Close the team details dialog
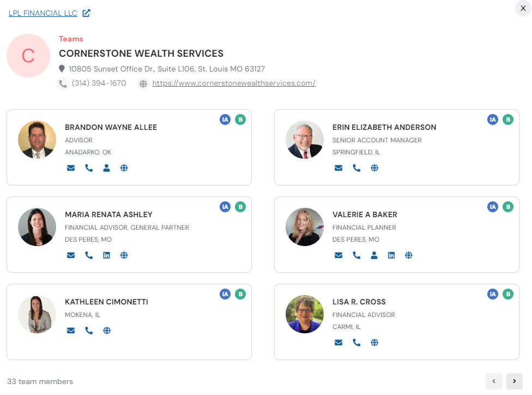The image size is (532, 395). pyautogui.click(x=523, y=8)
